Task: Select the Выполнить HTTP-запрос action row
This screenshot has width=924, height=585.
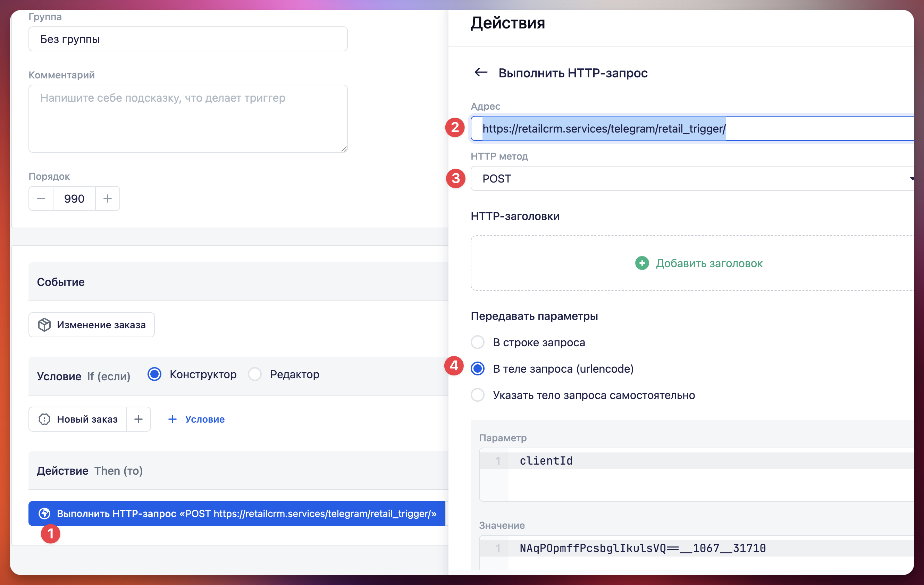Action: (237, 513)
